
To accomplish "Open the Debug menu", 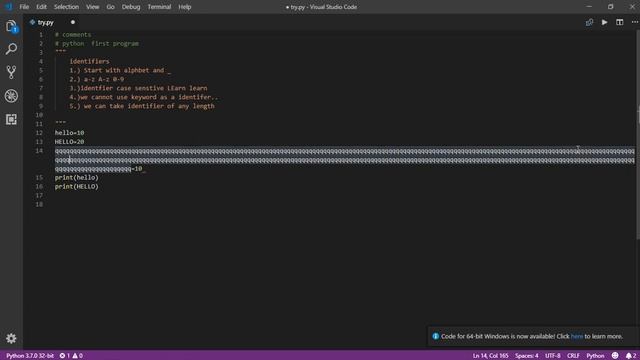I will tap(131, 7).
